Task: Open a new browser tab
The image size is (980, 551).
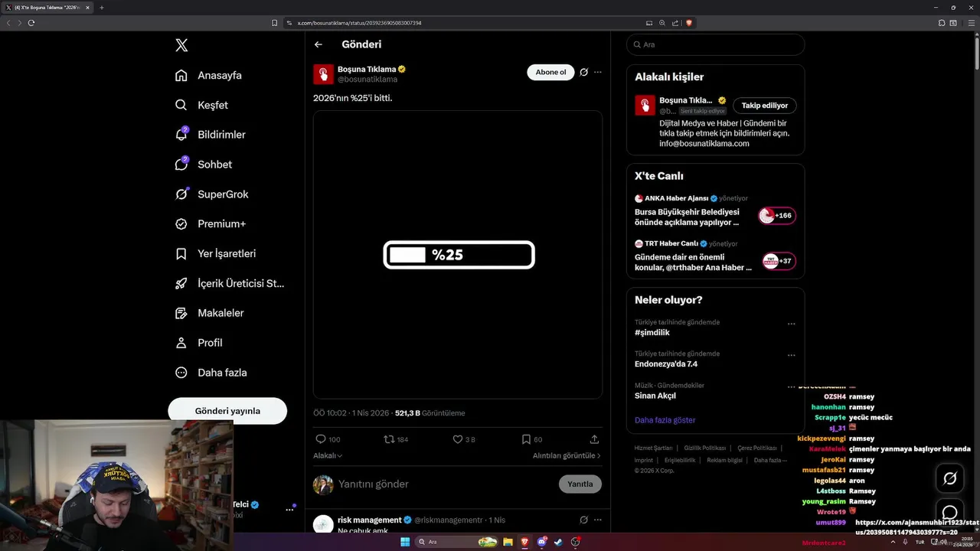Action: tap(102, 8)
